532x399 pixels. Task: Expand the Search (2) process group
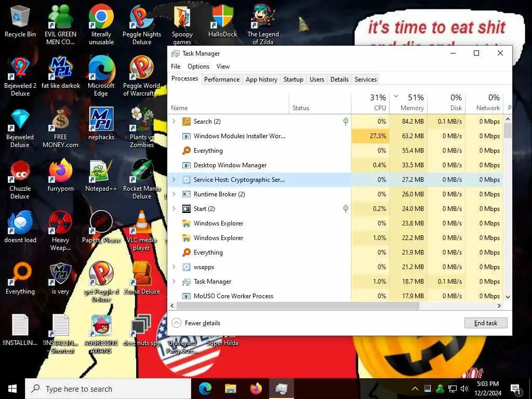tap(174, 121)
